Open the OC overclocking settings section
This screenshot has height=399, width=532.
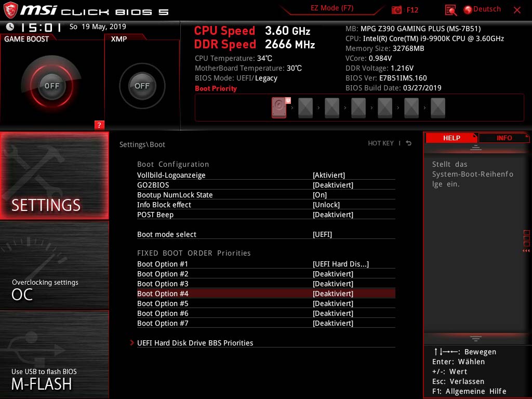[x=54, y=265]
